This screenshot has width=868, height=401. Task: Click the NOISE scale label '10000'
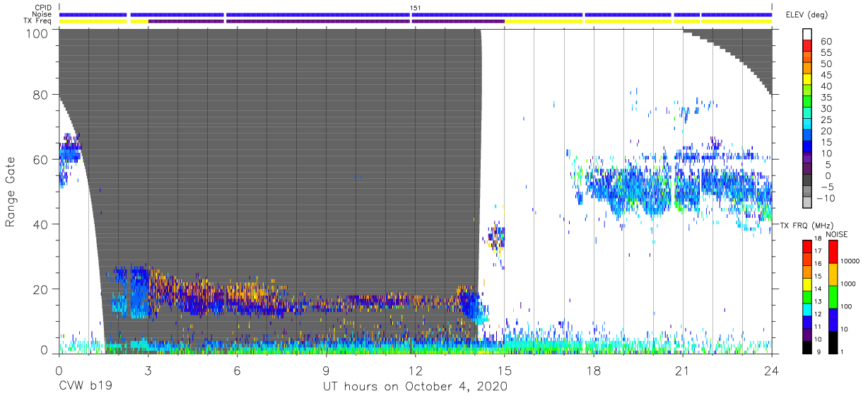[850, 262]
